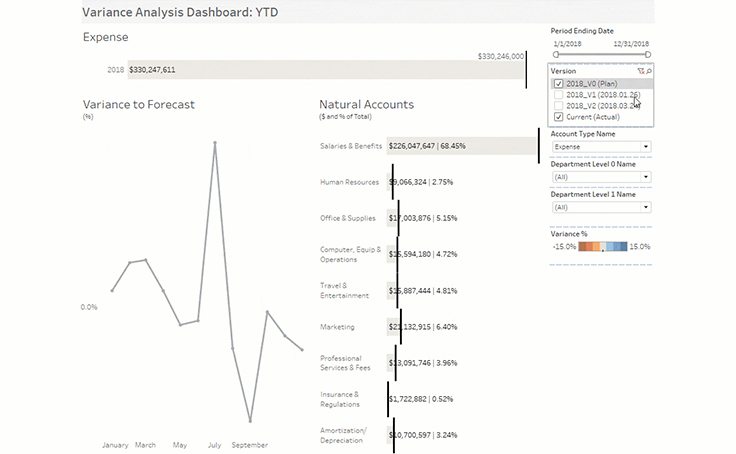Uncheck the Current (Actual) version
The image size is (736, 454).
558,117
